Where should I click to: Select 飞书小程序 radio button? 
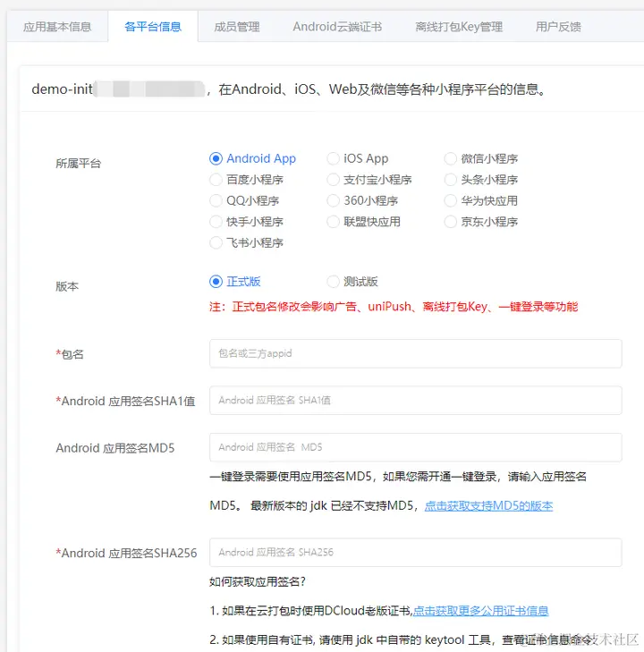[x=216, y=243]
